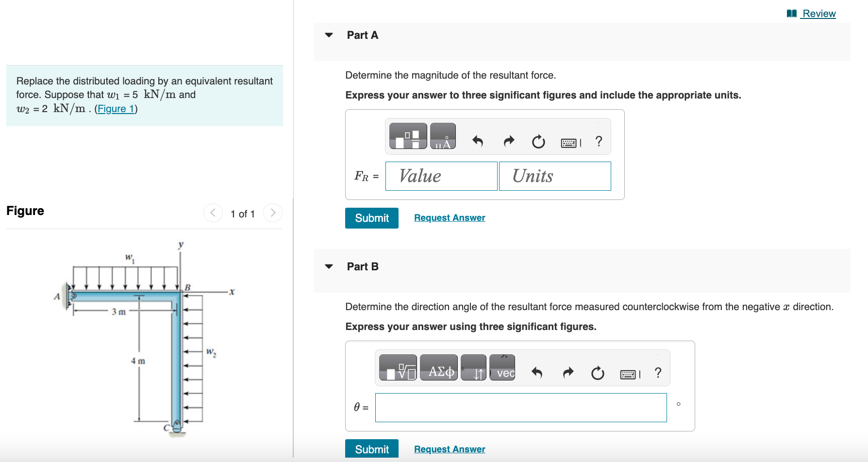868x462 pixels.
Task: Click the help (?) icon in Part A toolbar
Action: click(599, 141)
